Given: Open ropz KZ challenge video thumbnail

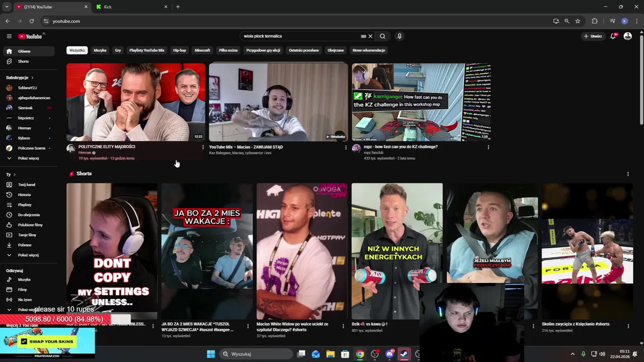Looking at the screenshot, I should click(421, 102).
